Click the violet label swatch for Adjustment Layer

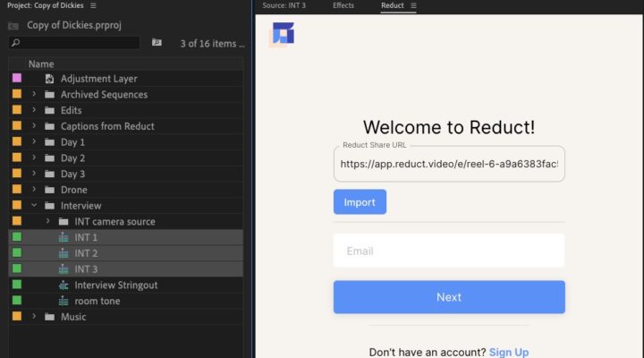17,78
